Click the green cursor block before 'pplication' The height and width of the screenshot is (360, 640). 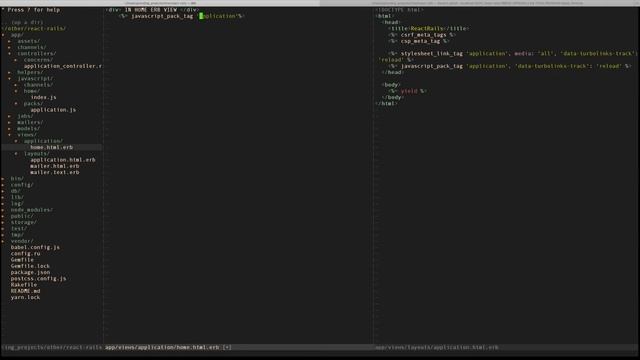[201, 16]
